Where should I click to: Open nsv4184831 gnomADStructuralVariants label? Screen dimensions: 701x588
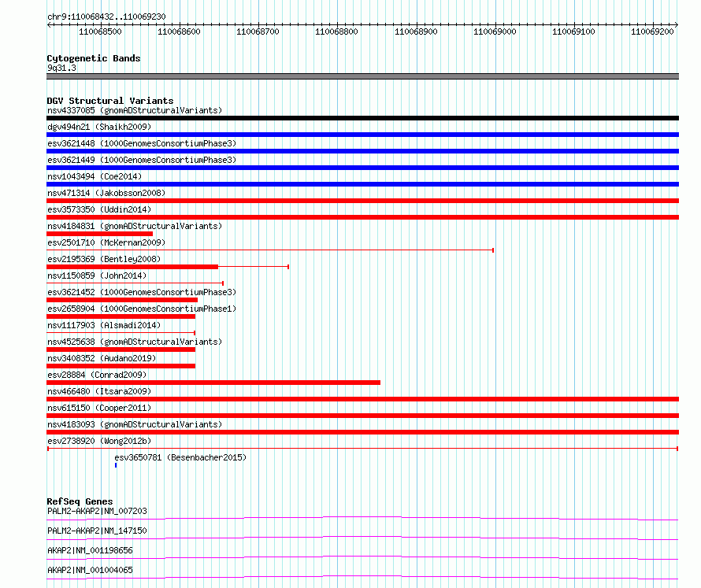[135, 226]
